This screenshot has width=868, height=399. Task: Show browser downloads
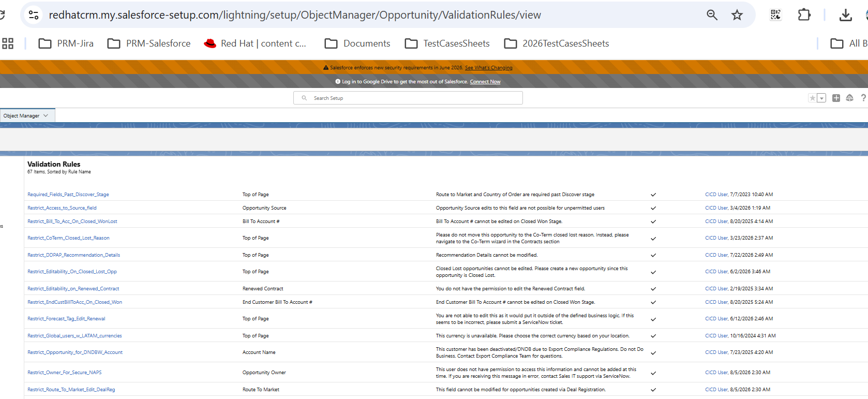point(846,15)
